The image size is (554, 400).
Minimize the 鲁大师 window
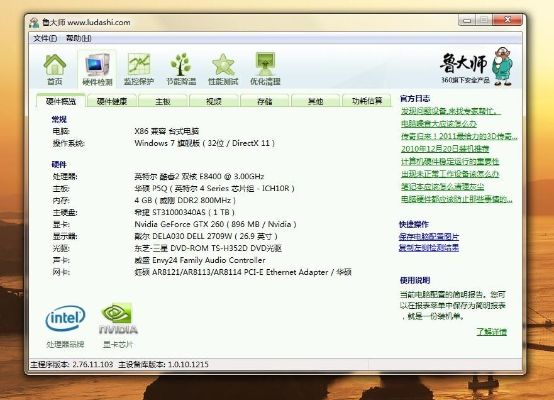(x=467, y=20)
